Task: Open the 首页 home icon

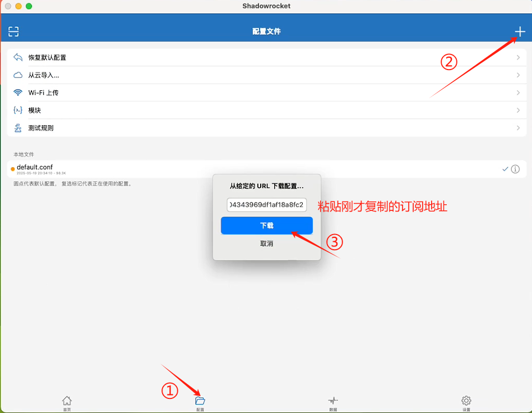Action: click(67, 401)
